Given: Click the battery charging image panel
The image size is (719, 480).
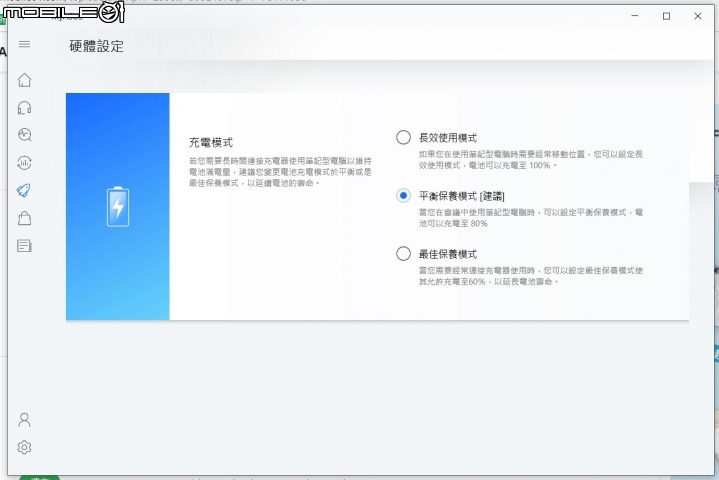Looking at the screenshot, I should pyautogui.click(x=118, y=206).
